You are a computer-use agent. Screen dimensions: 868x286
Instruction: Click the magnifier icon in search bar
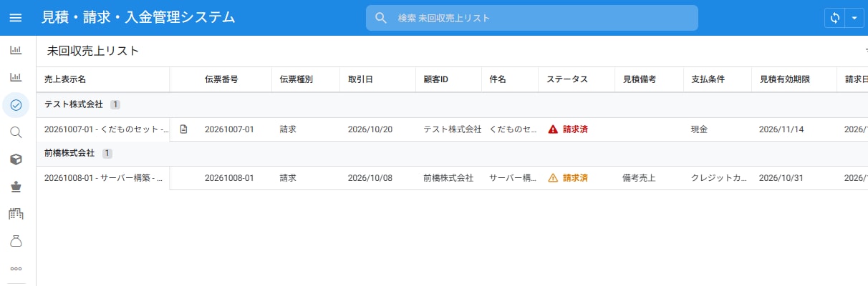point(381,18)
